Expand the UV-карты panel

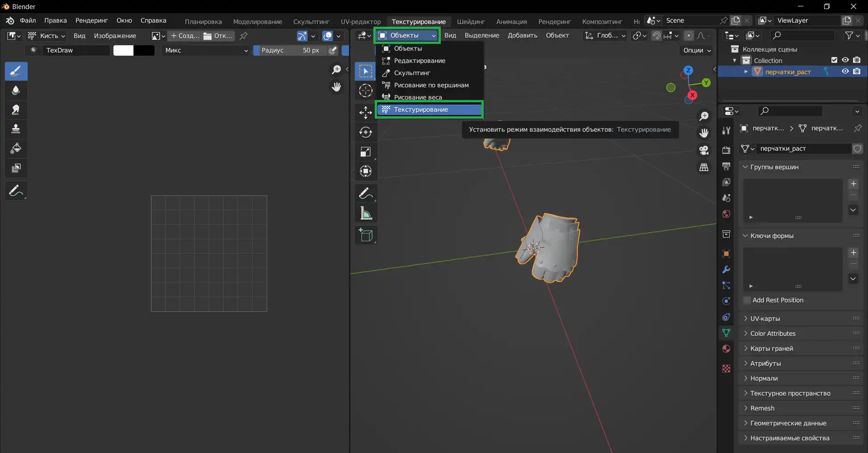765,319
